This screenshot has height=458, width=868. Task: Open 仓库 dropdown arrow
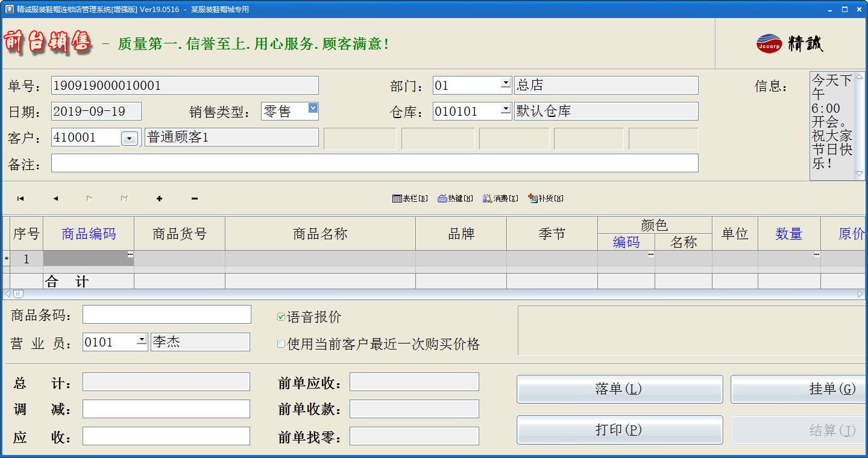506,109
